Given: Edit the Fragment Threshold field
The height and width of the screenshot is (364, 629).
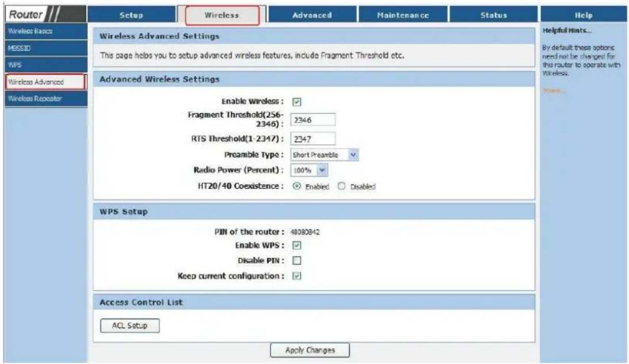Looking at the screenshot, I should coord(313,119).
